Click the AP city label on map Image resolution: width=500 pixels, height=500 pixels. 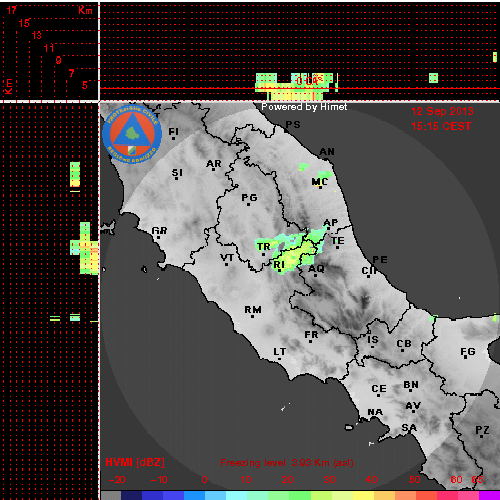click(x=331, y=222)
